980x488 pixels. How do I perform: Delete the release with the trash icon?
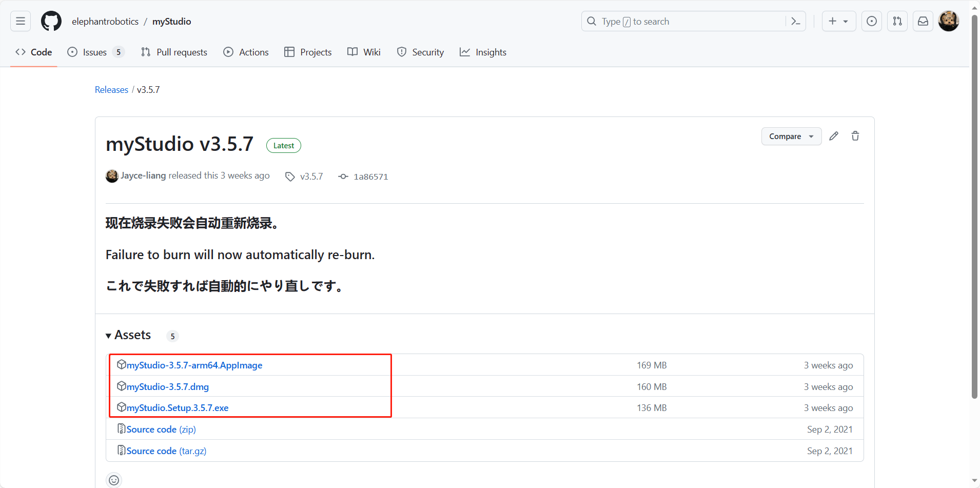click(x=855, y=136)
